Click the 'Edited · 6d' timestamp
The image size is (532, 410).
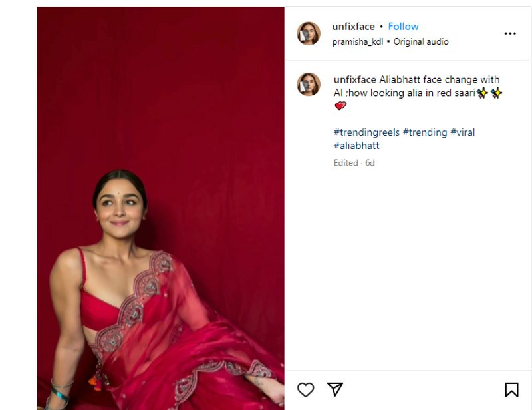coord(354,162)
